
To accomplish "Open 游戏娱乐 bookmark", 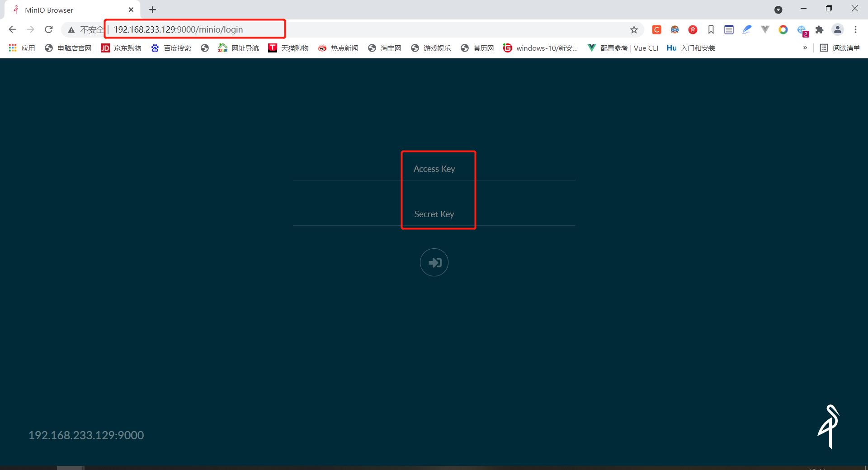I will [431, 48].
